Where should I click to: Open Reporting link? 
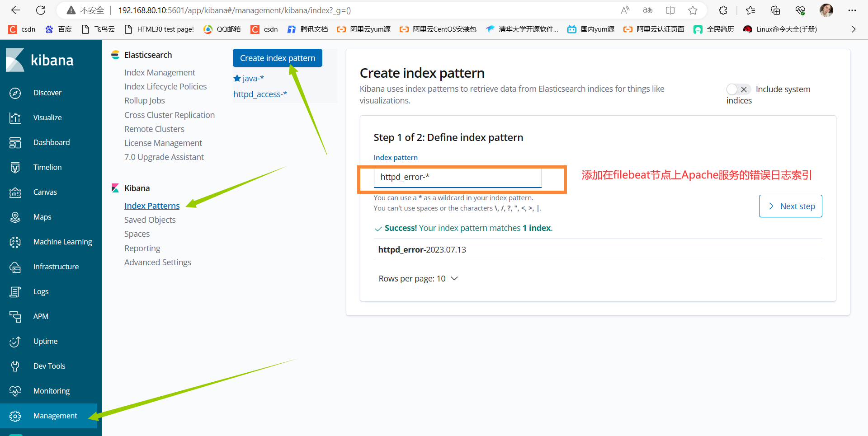click(x=142, y=248)
